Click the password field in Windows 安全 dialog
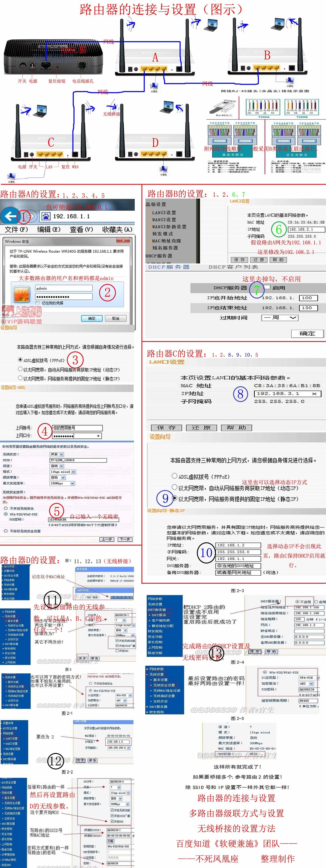Screen dimensions: 326x868 click(64, 297)
